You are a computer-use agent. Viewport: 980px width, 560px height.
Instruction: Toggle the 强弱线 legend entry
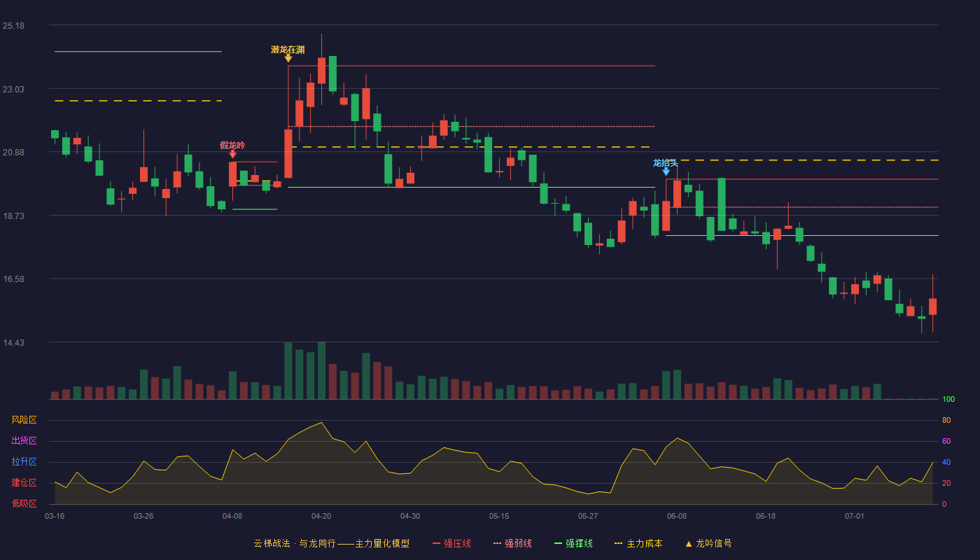pos(512,543)
